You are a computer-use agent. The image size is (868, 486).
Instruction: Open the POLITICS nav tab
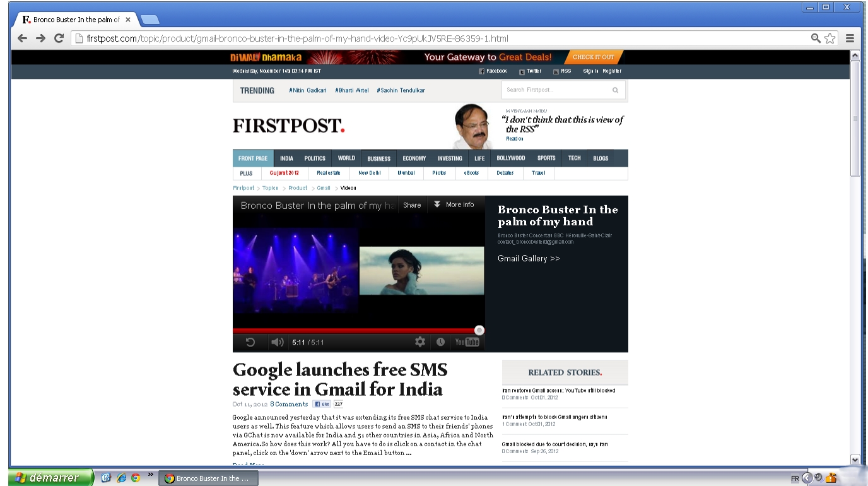pyautogui.click(x=315, y=158)
